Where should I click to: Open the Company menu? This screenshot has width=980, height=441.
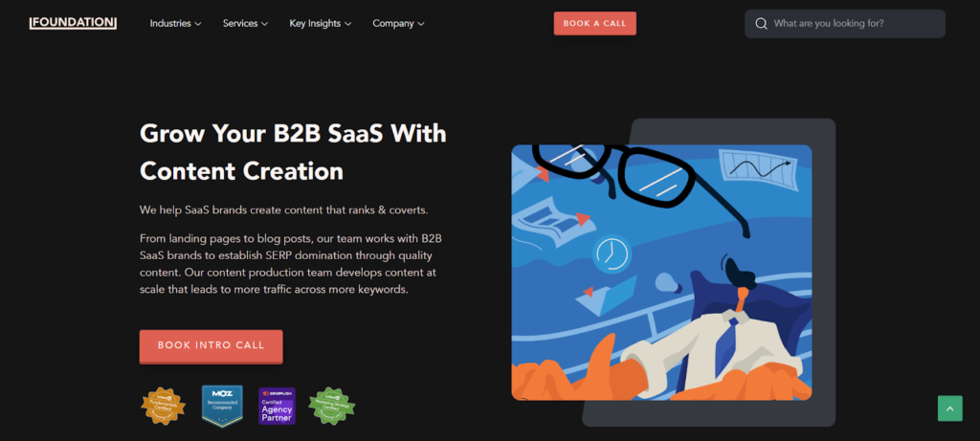(x=399, y=24)
